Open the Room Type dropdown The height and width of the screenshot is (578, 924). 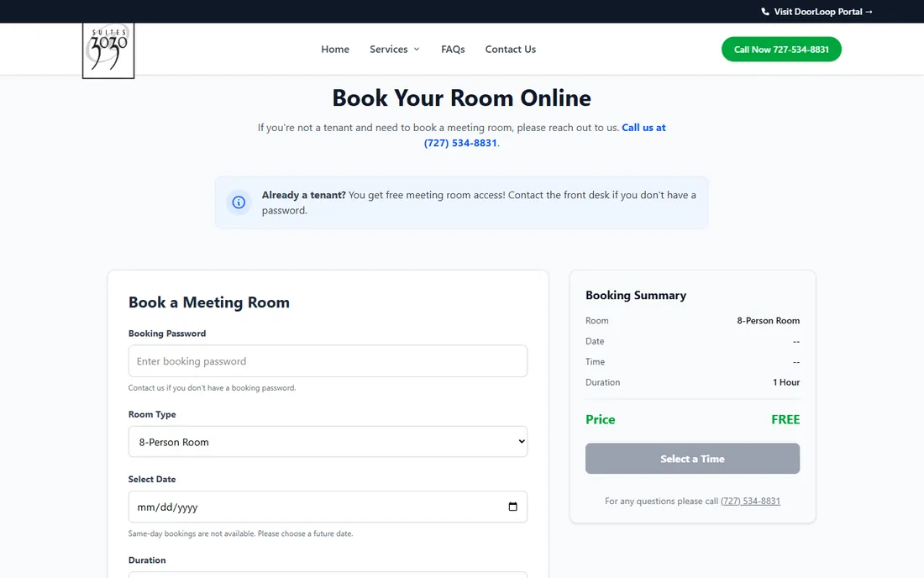coord(328,442)
